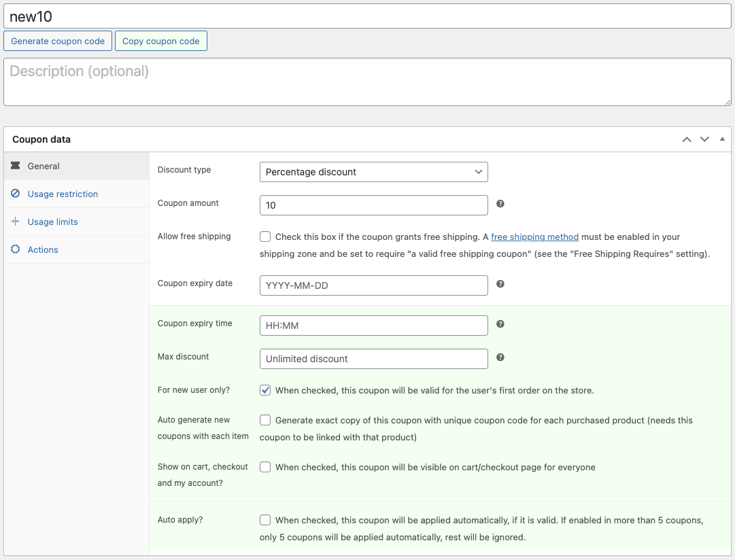Viewport: 735px width, 560px height.
Task: Collapse the Coupon data panel
Action: tap(722, 139)
